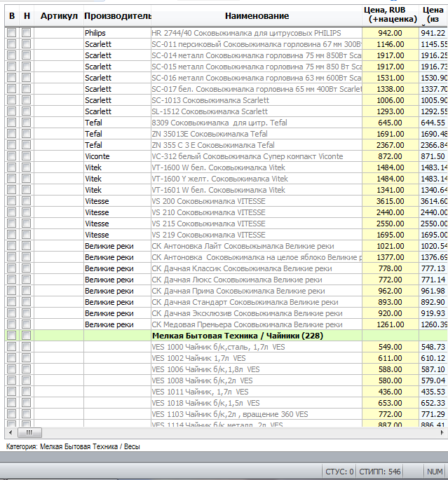
Task: Tick the Н checkbox for VT-1601 W Vitek row
Action: point(27,190)
